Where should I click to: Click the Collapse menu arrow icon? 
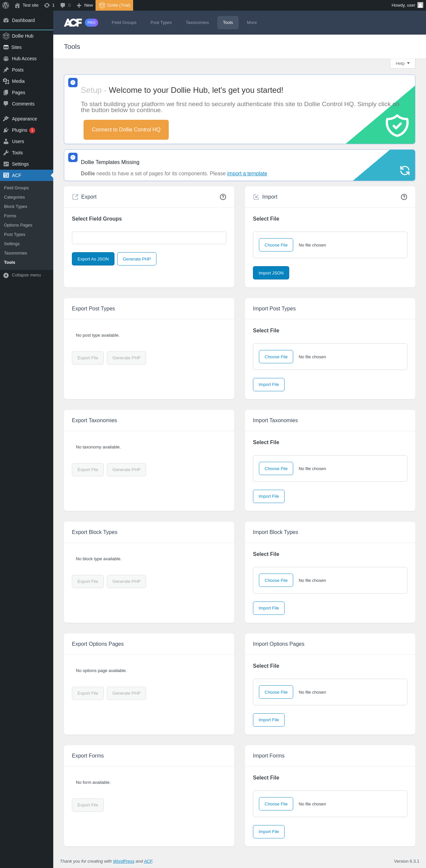pyautogui.click(x=6, y=275)
